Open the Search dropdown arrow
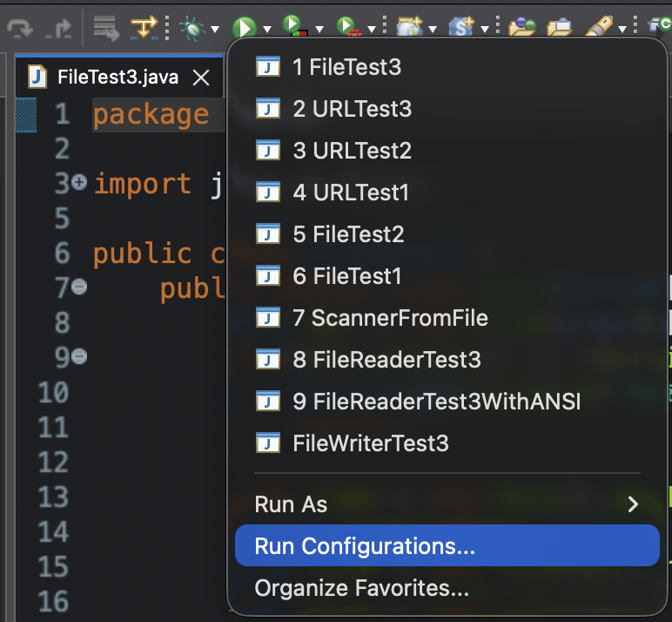This screenshot has width=672, height=622. coord(622,29)
